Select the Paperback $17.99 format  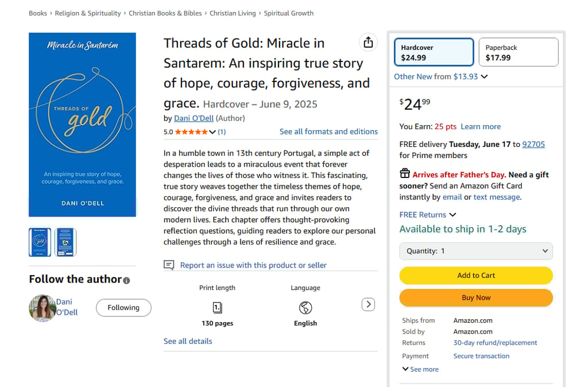[x=518, y=52]
